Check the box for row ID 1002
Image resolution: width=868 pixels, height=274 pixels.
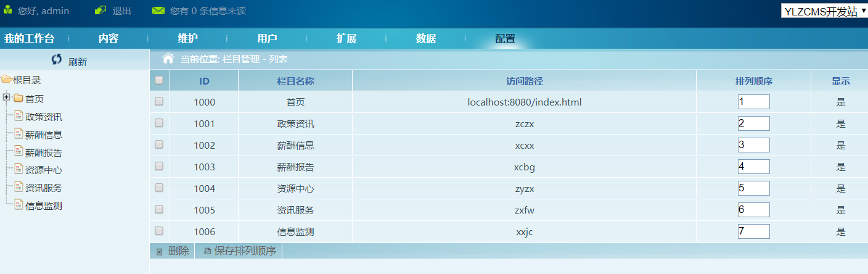pyautogui.click(x=159, y=144)
